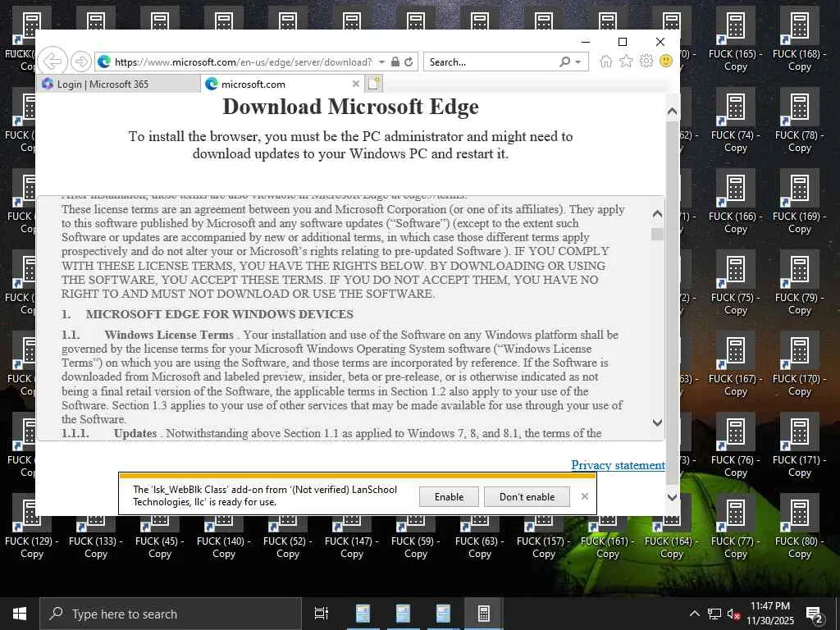
Task: Click the Calculator icon on the taskbar
Action: click(x=483, y=614)
